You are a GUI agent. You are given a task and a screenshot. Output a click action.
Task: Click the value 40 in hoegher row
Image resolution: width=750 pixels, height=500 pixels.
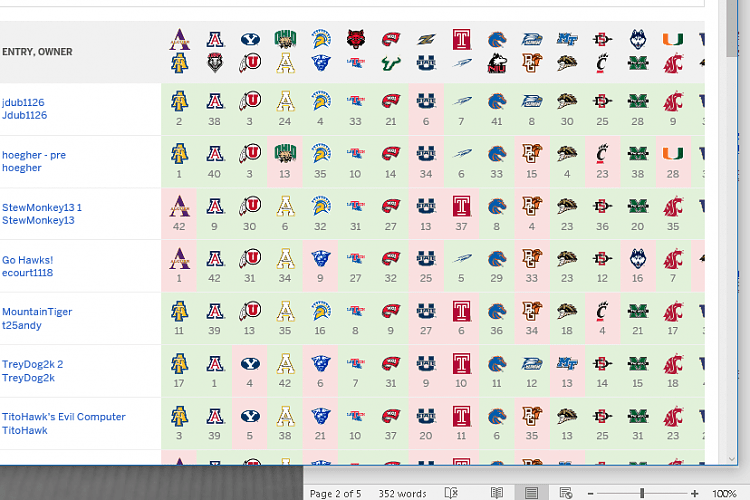tap(214, 174)
